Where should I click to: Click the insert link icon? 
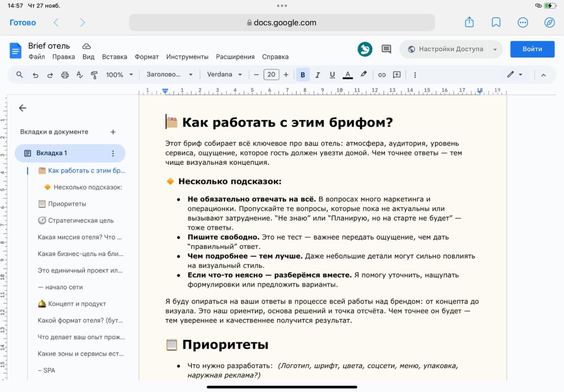[x=382, y=75]
